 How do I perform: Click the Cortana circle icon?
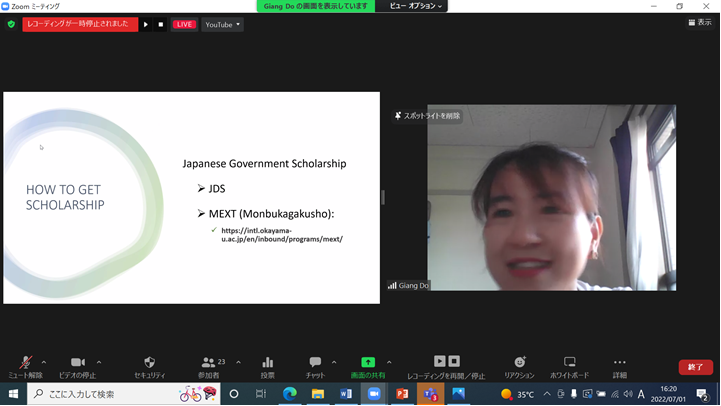(234, 394)
